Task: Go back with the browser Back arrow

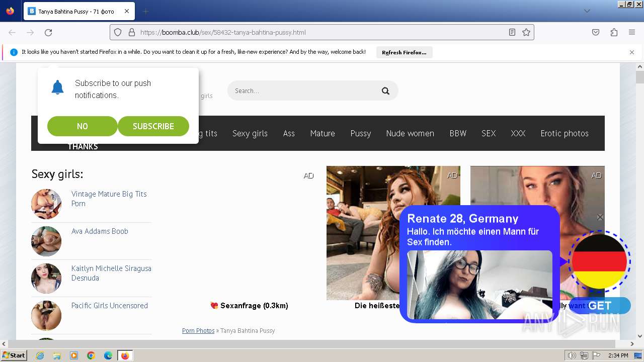Action: 12,32
